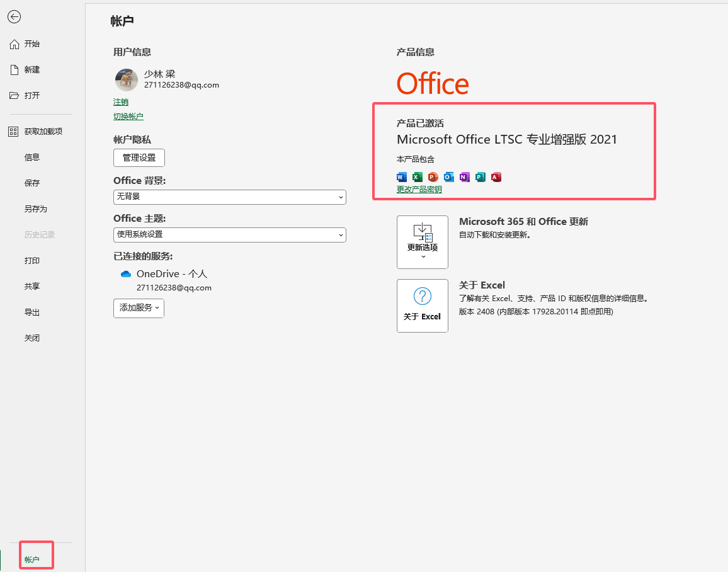The height and width of the screenshot is (572, 728).
Task: Click 关闭 in the sidebar
Action: (x=32, y=338)
